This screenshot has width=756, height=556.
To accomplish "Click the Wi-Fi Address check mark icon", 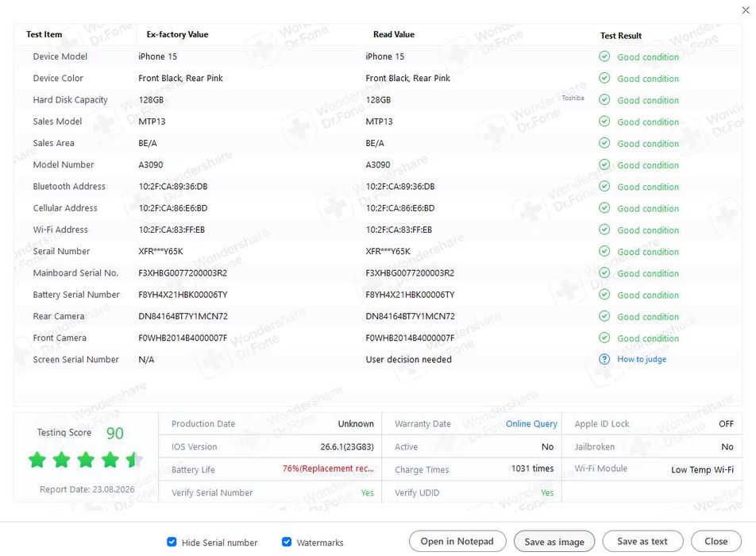I will click(x=604, y=230).
